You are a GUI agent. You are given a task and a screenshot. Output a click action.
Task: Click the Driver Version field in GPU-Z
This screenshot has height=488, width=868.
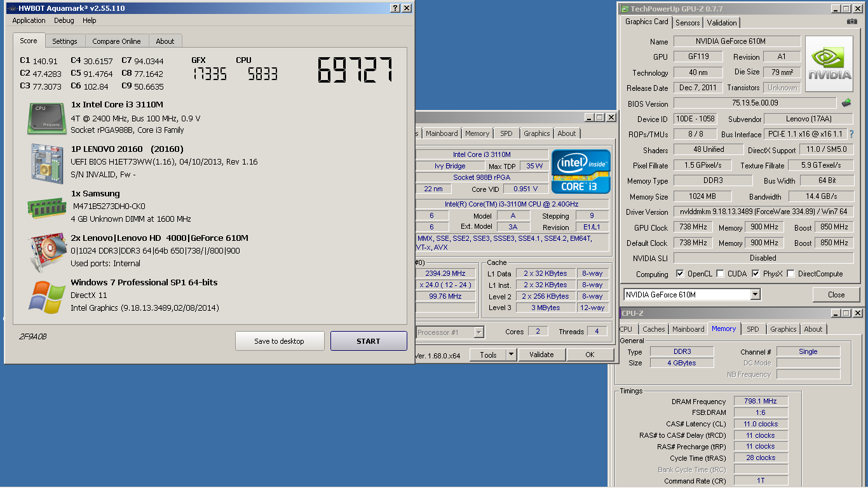click(x=763, y=212)
